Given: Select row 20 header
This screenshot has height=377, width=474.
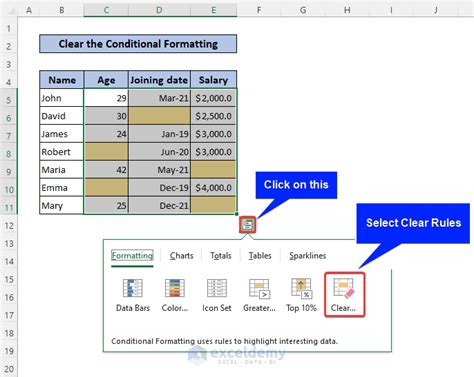Looking at the screenshot, I should 9,369.
